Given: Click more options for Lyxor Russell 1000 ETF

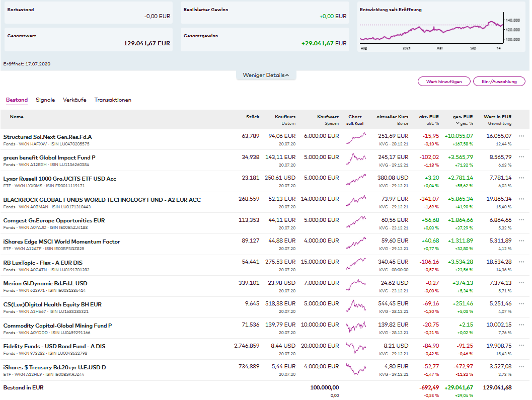Looking at the screenshot, I should pyautogui.click(x=521, y=178).
